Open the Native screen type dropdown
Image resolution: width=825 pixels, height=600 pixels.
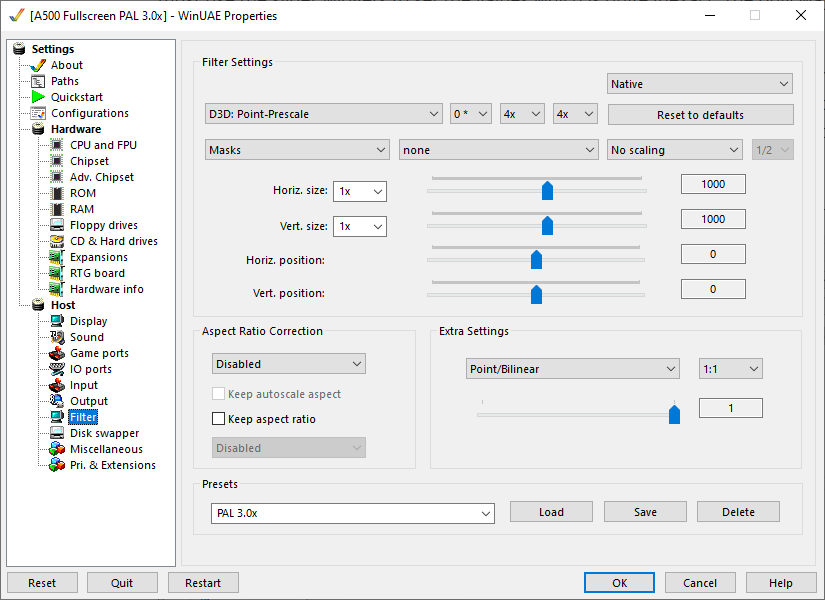click(700, 84)
